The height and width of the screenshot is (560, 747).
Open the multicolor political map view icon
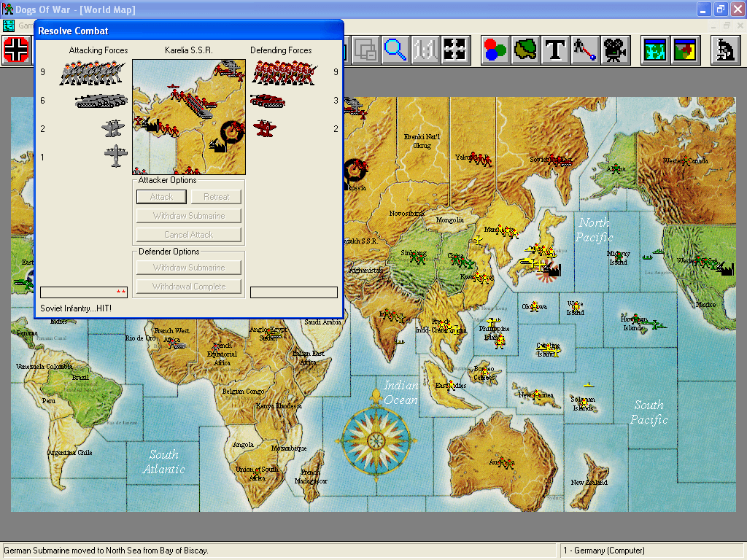click(684, 50)
